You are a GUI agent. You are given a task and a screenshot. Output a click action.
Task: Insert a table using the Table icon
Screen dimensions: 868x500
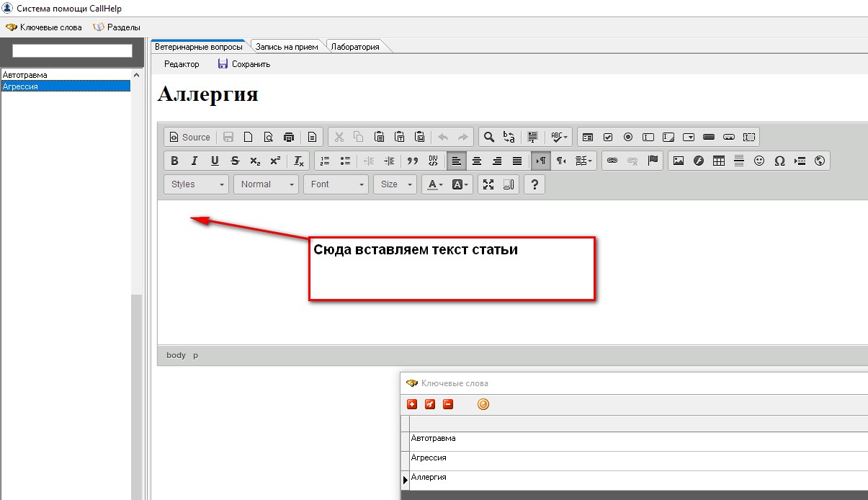[x=718, y=161]
